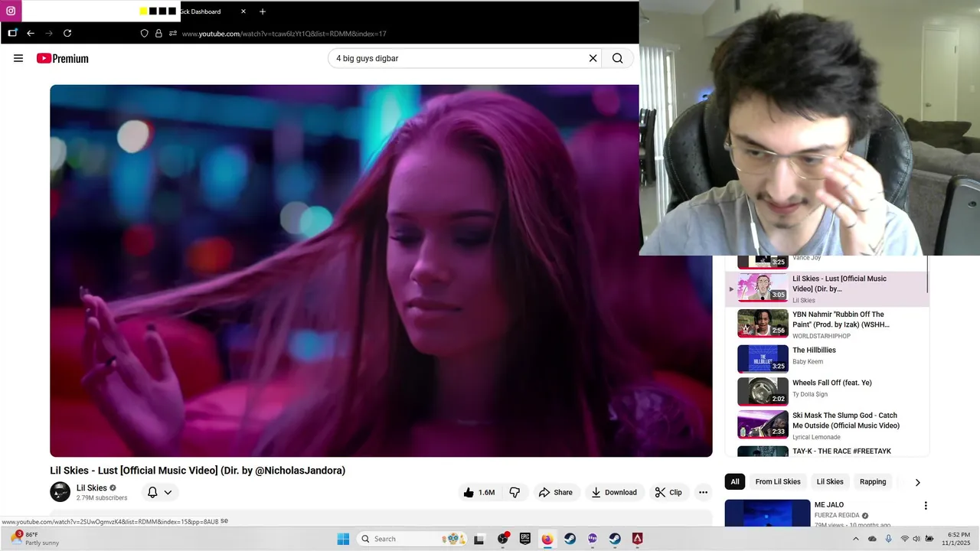Click the Lust music video player
980x551 pixels.
coord(381,270)
